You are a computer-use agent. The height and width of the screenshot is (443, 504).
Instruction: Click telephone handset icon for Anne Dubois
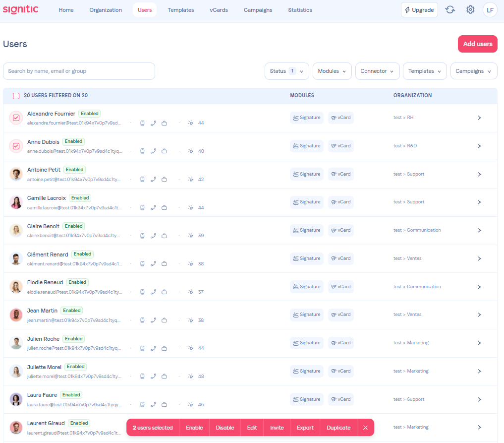point(153,151)
